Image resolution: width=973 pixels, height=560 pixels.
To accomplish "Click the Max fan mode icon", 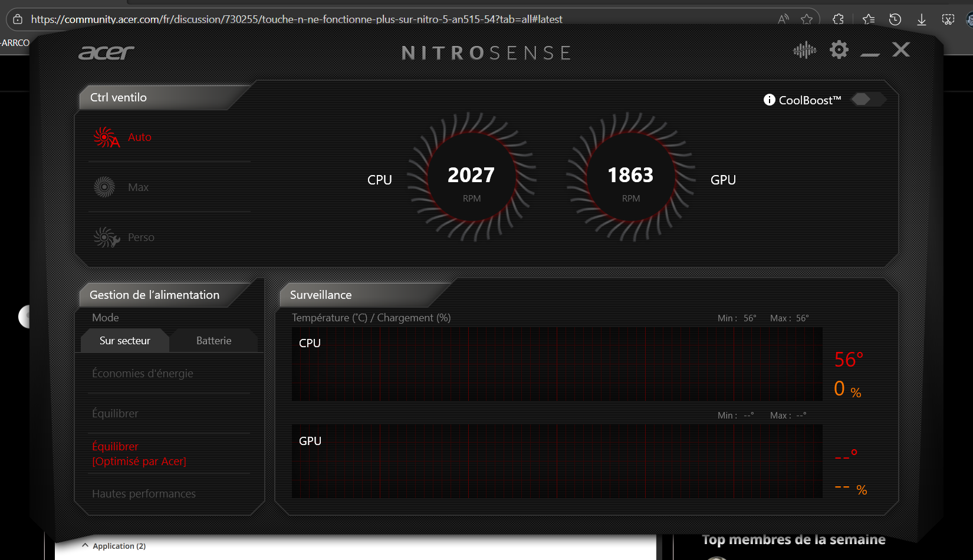I will click(104, 187).
